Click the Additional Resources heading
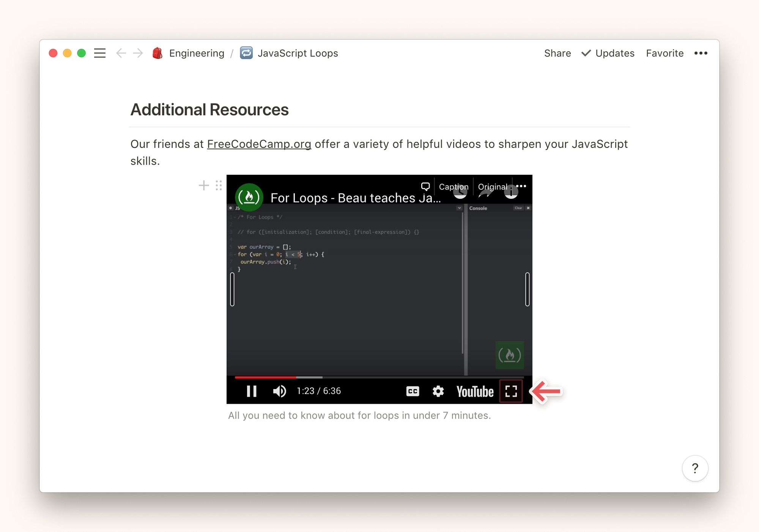The image size is (759, 532). (209, 110)
